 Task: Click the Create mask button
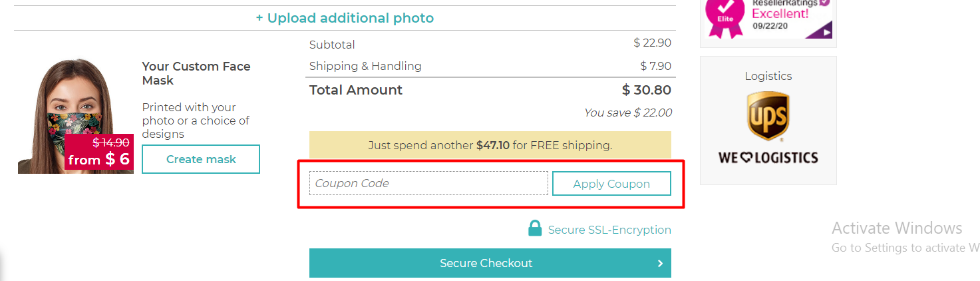(201, 159)
